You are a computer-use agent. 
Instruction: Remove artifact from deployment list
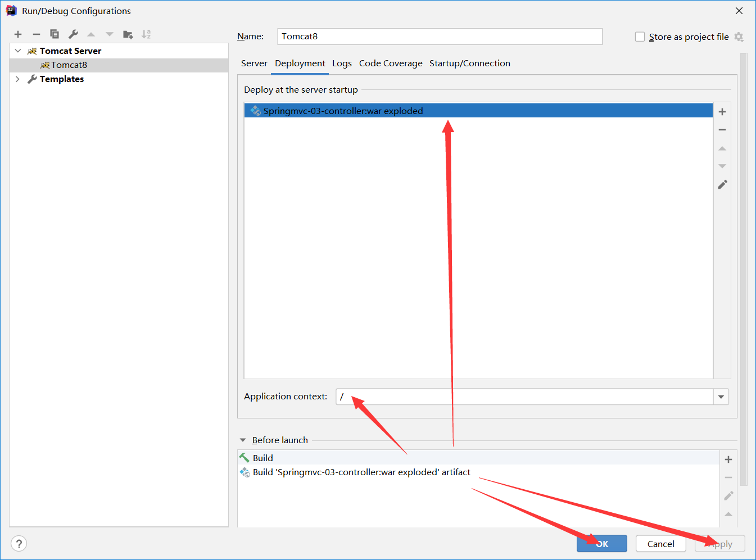tap(722, 130)
